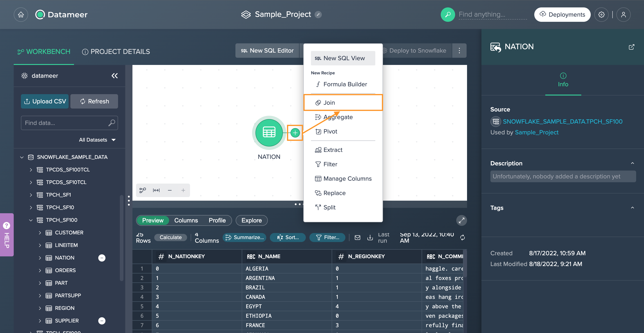Expand the TPCH_SF1 tree node

(31, 195)
